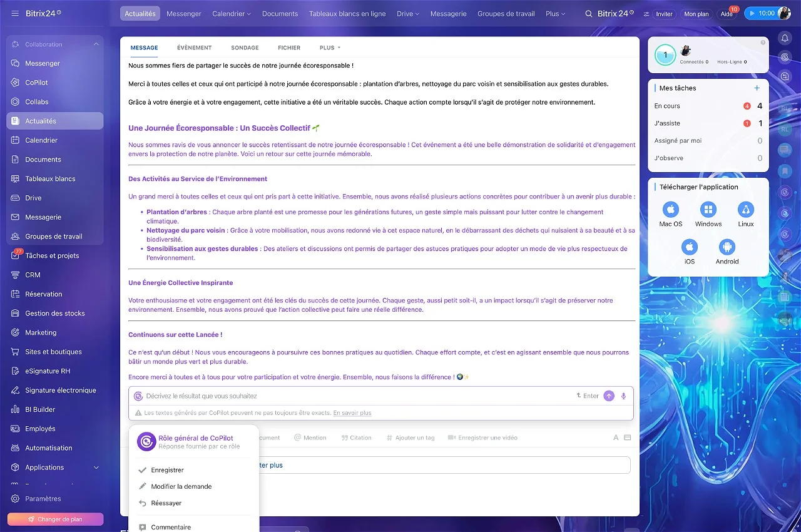Download the iOS application
This screenshot has width=801, height=532.
pyautogui.click(x=690, y=251)
